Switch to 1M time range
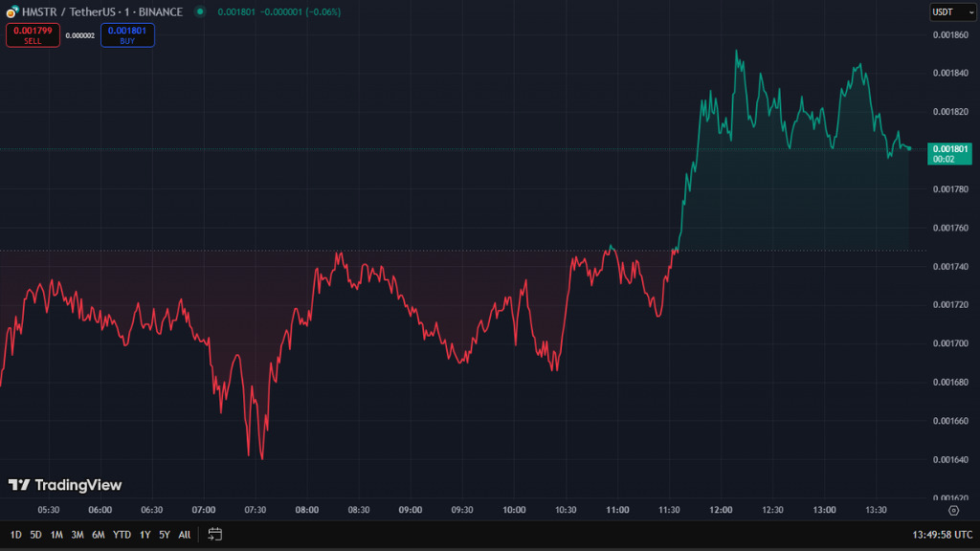 (56, 534)
